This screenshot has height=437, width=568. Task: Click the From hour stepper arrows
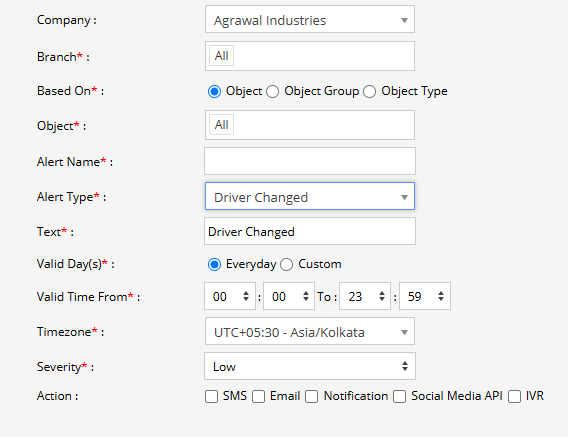[x=246, y=296]
